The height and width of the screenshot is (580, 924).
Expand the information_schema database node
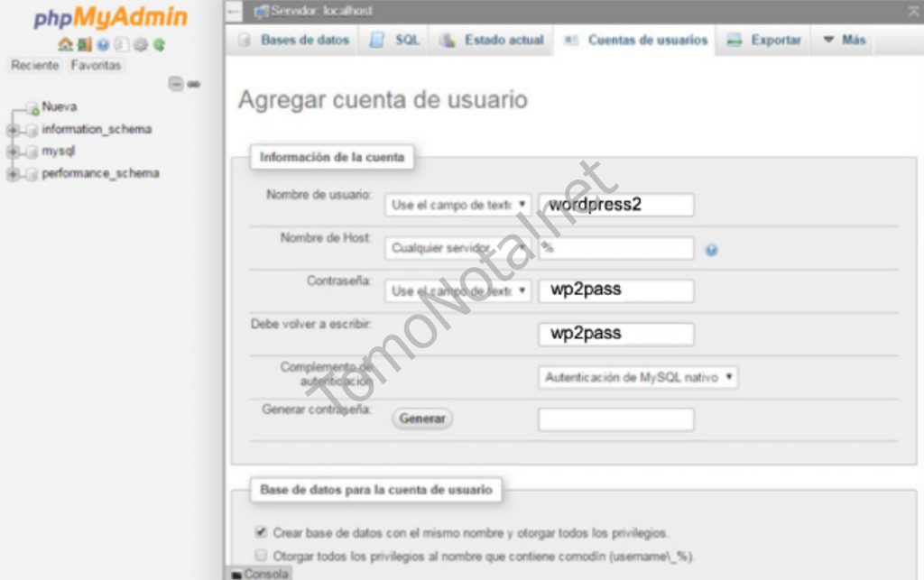[13, 130]
